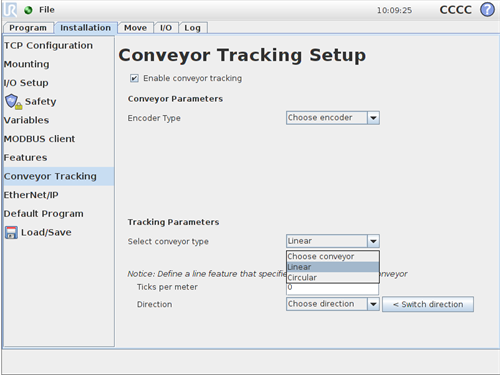
Task: Click the Load/Save floppy disk icon
Action: point(11,232)
